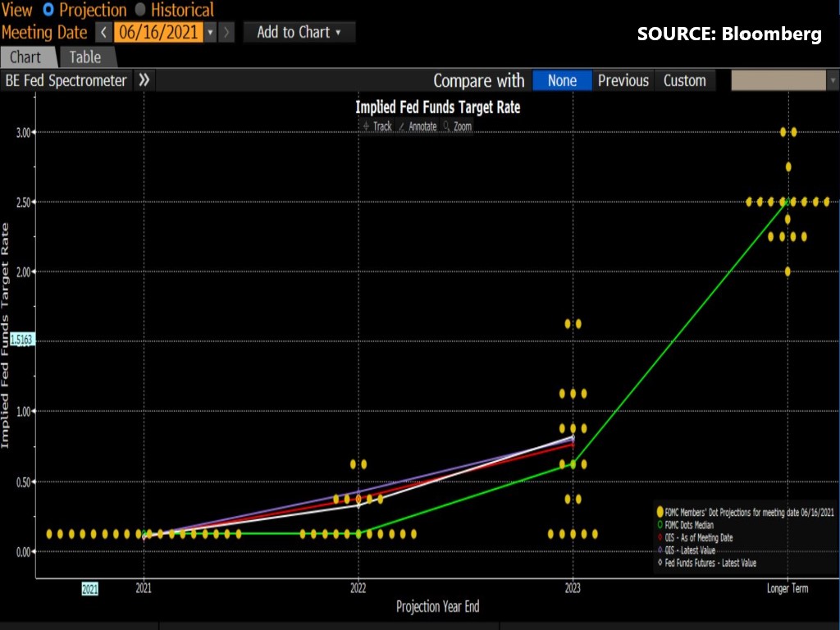Click the highlighted cyan 2021 x-axis marker

(x=90, y=589)
